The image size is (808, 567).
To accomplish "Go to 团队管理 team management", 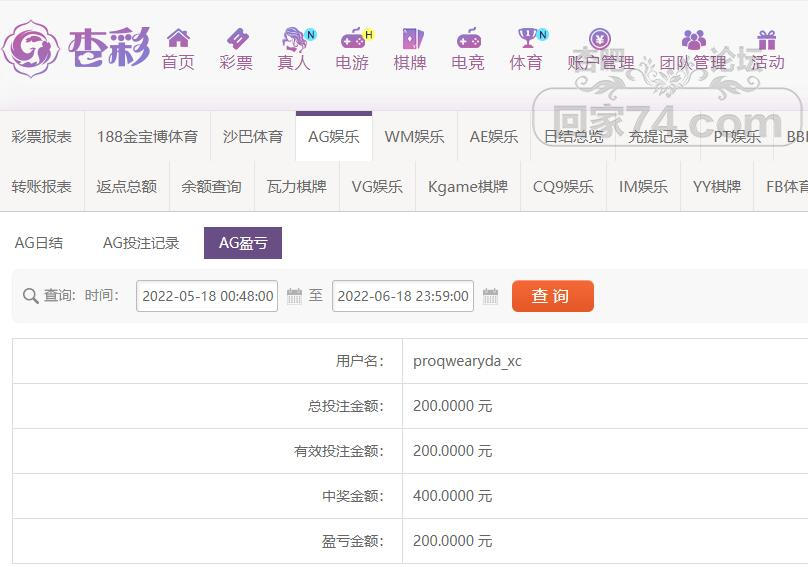I will pyautogui.click(x=693, y=49).
